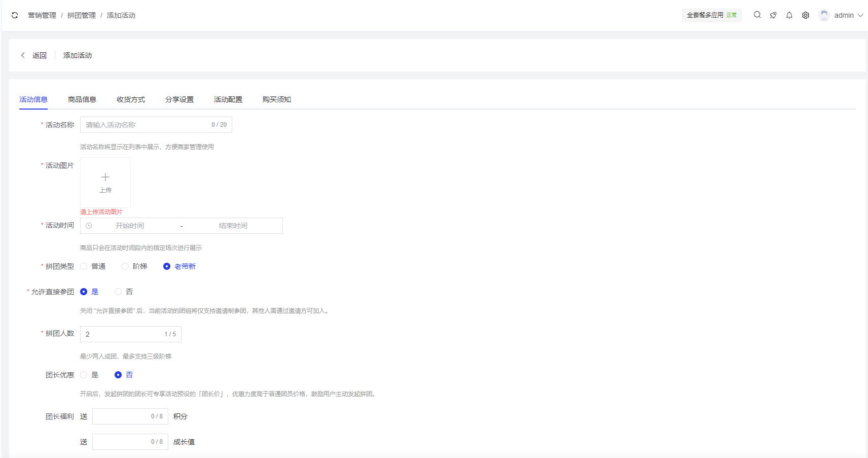868x458 pixels.
Task: Open the settings gear icon
Action: coord(806,15)
